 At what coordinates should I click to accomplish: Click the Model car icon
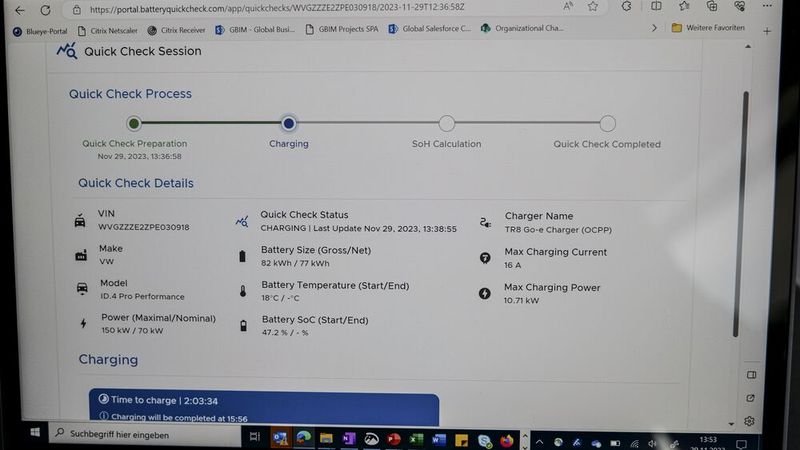click(82, 289)
